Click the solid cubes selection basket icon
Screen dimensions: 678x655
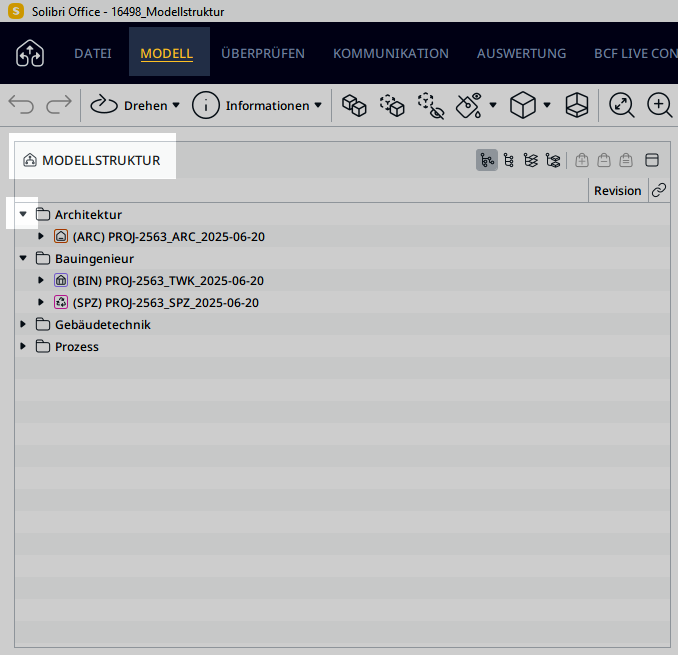(x=354, y=105)
